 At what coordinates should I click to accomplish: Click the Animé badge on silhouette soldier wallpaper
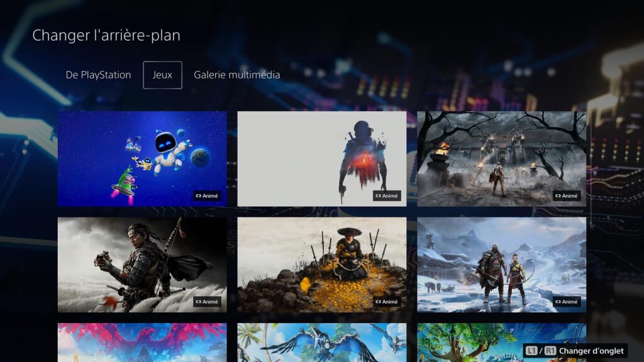pos(387,196)
